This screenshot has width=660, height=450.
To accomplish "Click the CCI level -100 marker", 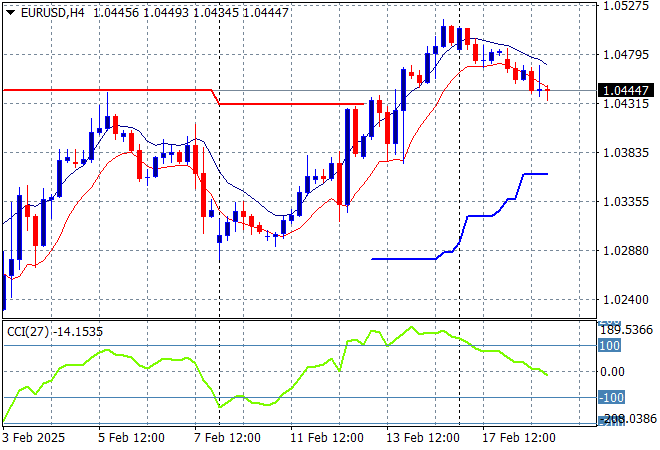I will 611,397.
